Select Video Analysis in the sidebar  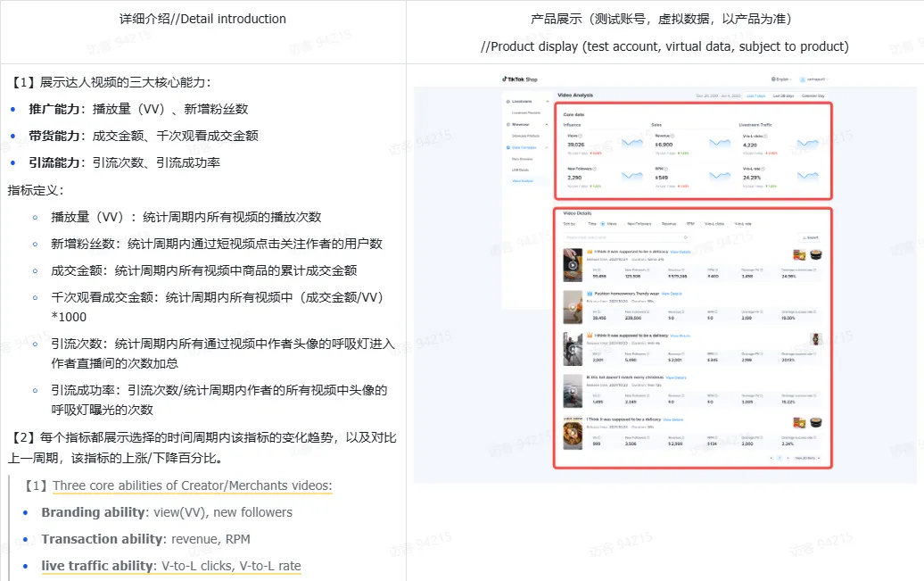pyautogui.click(x=523, y=181)
